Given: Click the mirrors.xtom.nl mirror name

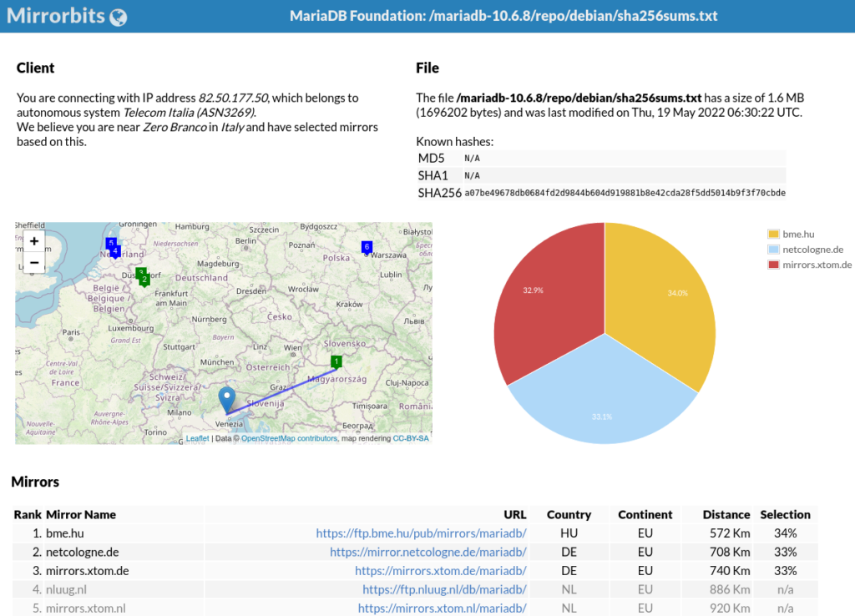Looking at the screenshot, I should click(86, 608).
